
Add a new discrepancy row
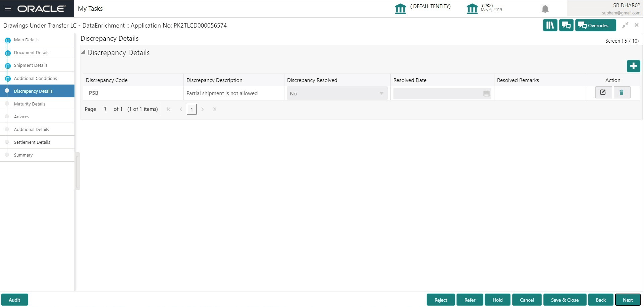(633, 66)
